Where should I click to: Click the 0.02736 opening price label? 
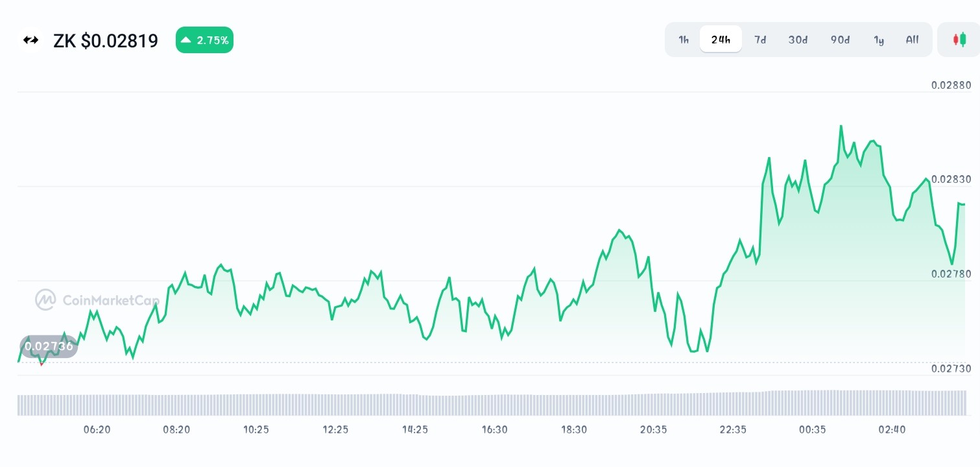coord(49,346)
